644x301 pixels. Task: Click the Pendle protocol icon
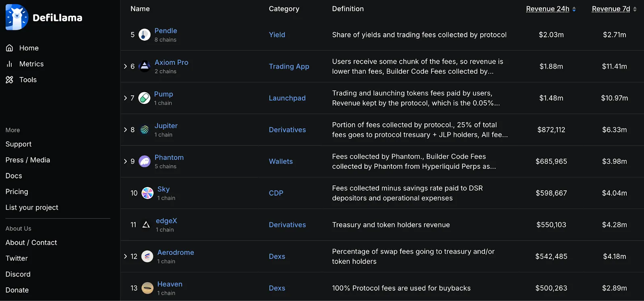[144, 35]
